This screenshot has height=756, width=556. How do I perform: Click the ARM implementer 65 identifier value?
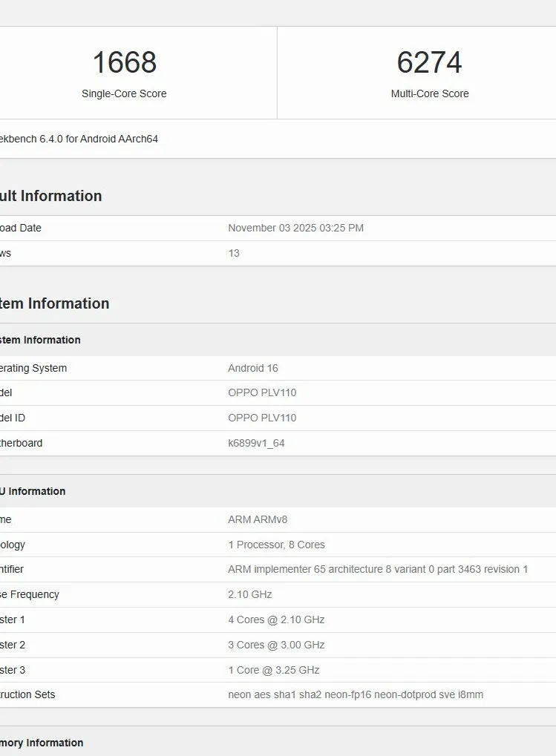[x=378, y=569]
